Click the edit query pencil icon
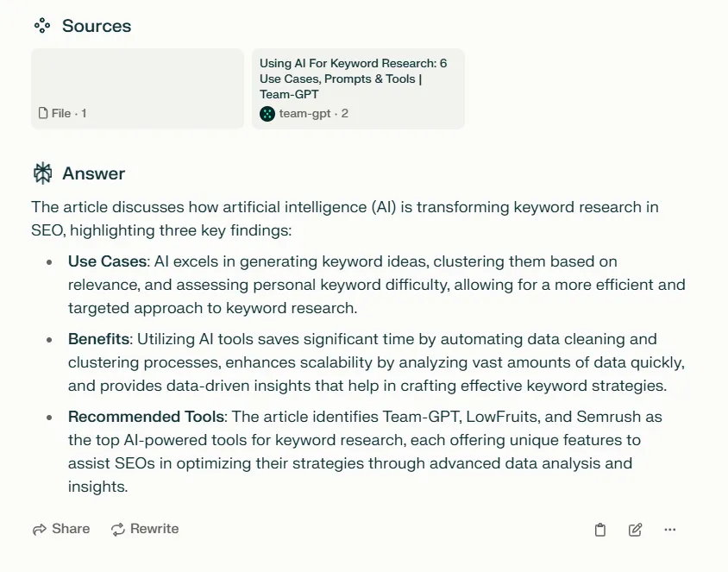 point(635,530)
